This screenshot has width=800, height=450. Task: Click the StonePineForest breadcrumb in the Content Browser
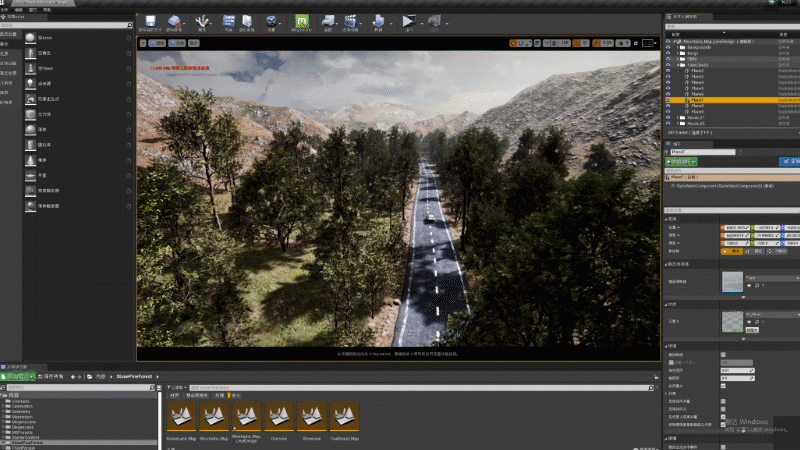click(x=134, y=377)
